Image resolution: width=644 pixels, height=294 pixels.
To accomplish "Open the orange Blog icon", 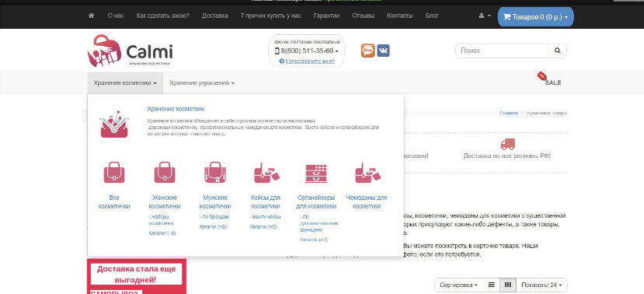I will pyautogui.click(x=367, y=51).
